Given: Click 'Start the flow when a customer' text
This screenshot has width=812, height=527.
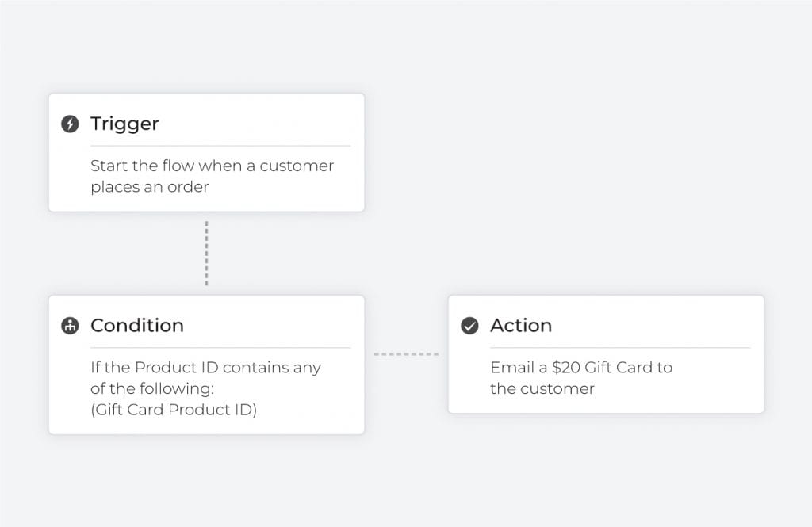Looking at the screenshot, I should click(213, 166).
